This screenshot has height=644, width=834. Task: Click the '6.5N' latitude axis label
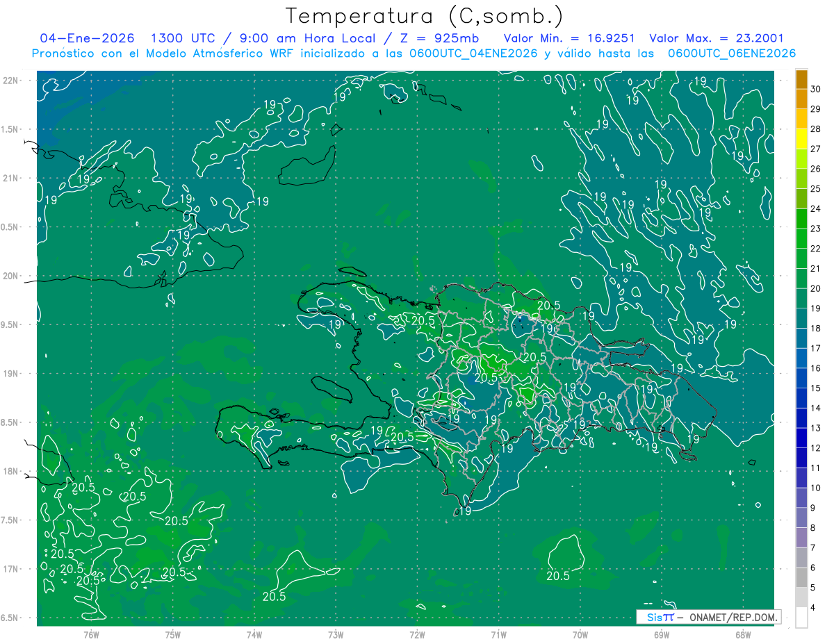(10, 618)
